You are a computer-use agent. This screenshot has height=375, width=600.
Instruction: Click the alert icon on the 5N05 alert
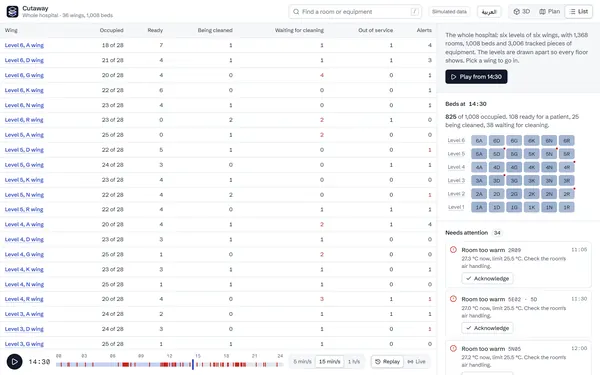click(x=453, y=349)
